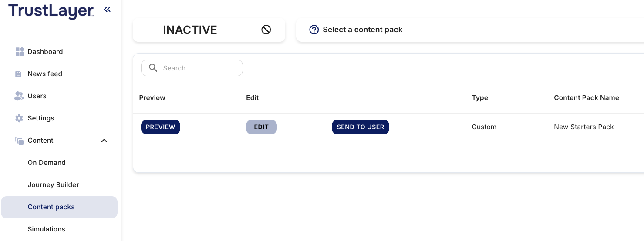
Task: Collapse the Content menu chevron
Action: coord(104,141)
